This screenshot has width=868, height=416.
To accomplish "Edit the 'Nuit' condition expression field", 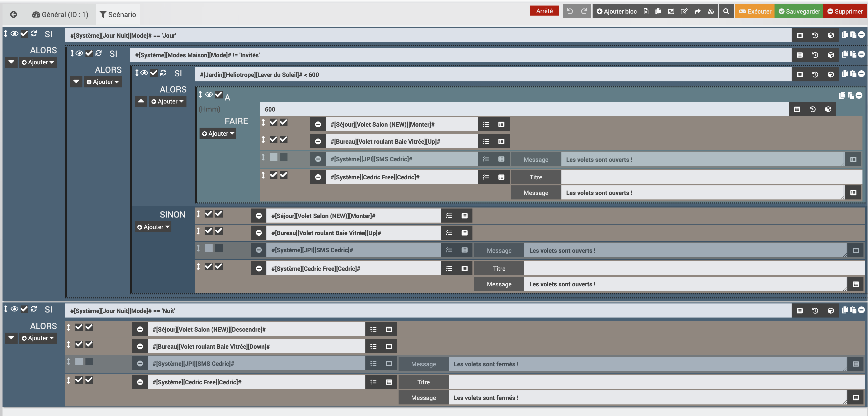I will [428, 310].
